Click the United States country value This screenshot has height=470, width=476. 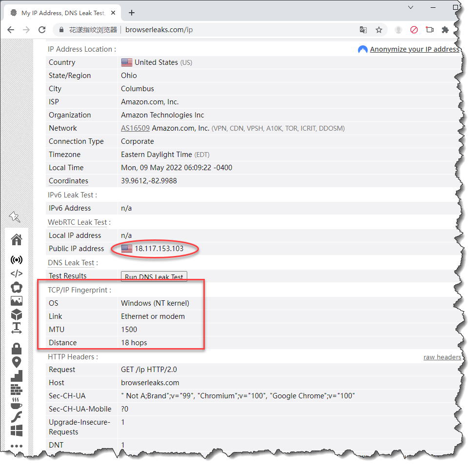tap(157, 62)
